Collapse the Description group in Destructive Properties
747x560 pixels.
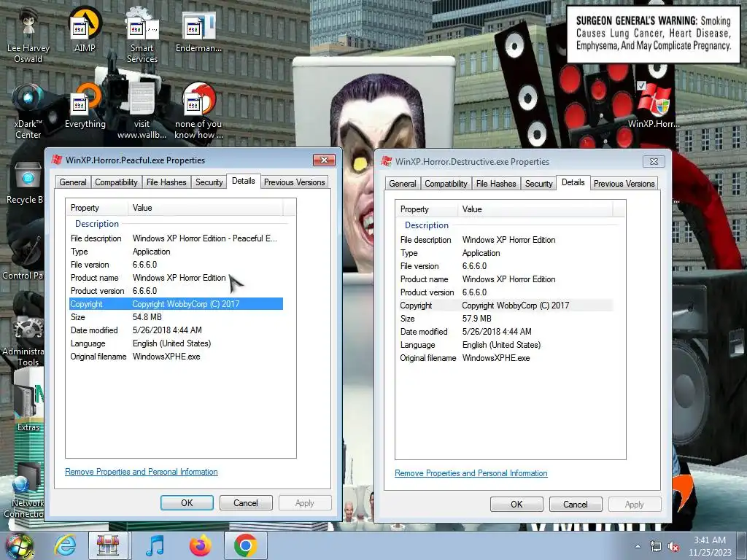point(426,225)
